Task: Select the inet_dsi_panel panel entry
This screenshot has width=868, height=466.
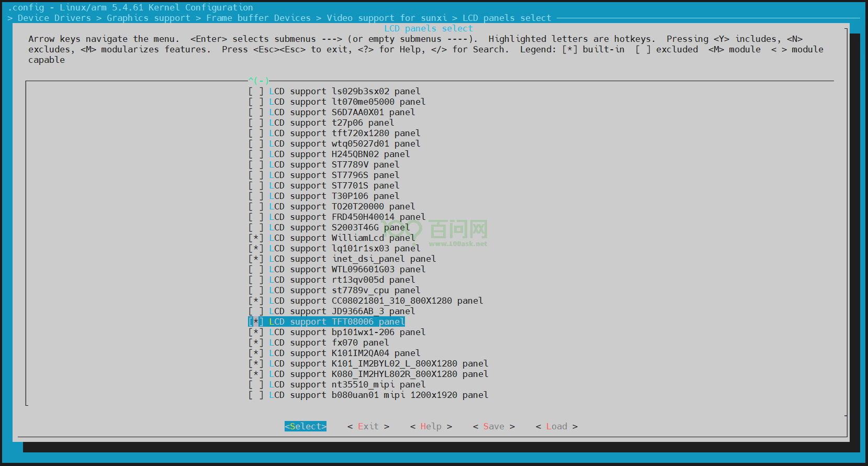Action: (x=352, y=259)
